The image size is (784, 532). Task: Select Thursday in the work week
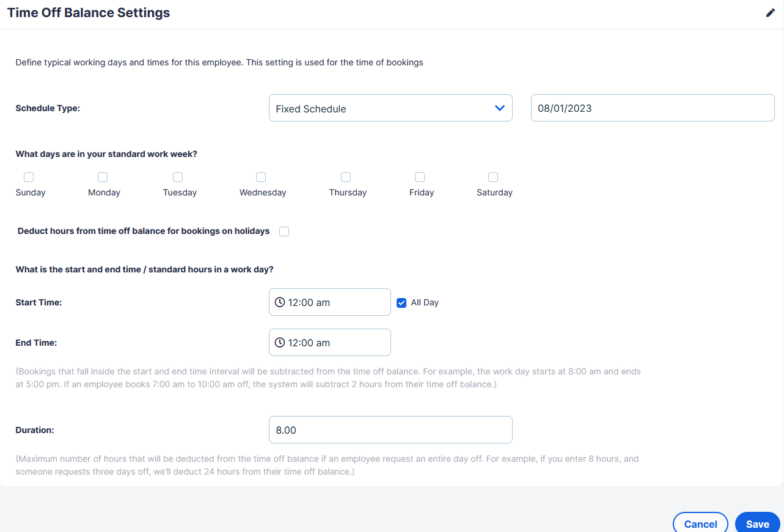point(346,177)
